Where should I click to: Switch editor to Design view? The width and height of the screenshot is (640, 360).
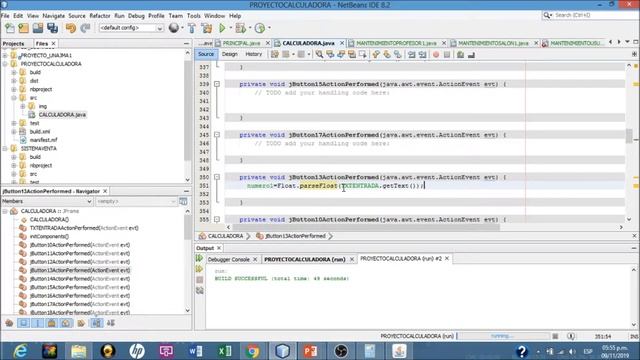pos(229,54)
